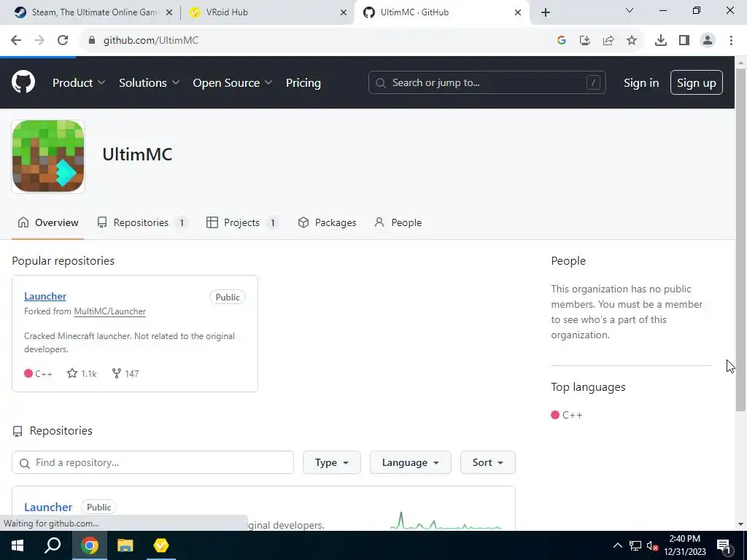Screen dimensions: 747x560
Task: Open Chrome downloads icon
Action: point(661,41)
